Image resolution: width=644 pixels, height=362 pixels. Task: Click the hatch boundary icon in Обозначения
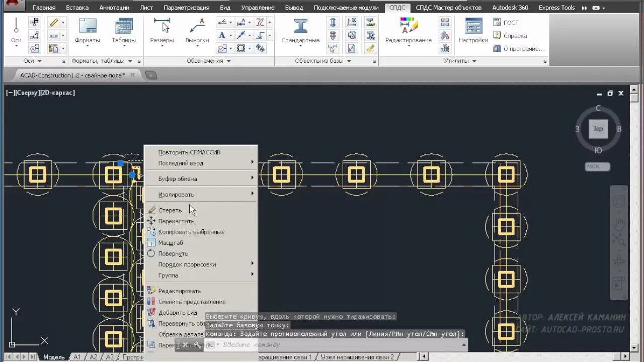(x=241, y=48)
